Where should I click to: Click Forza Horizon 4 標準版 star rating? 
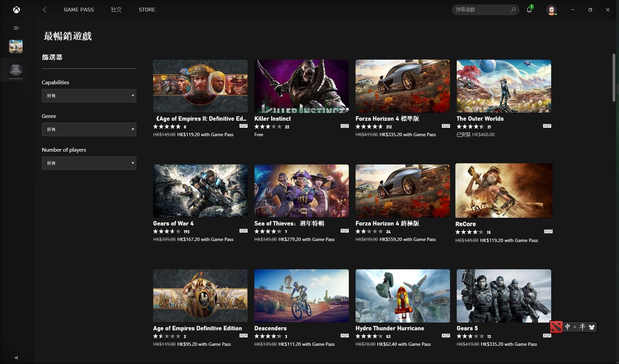click(x=369, y=127)
